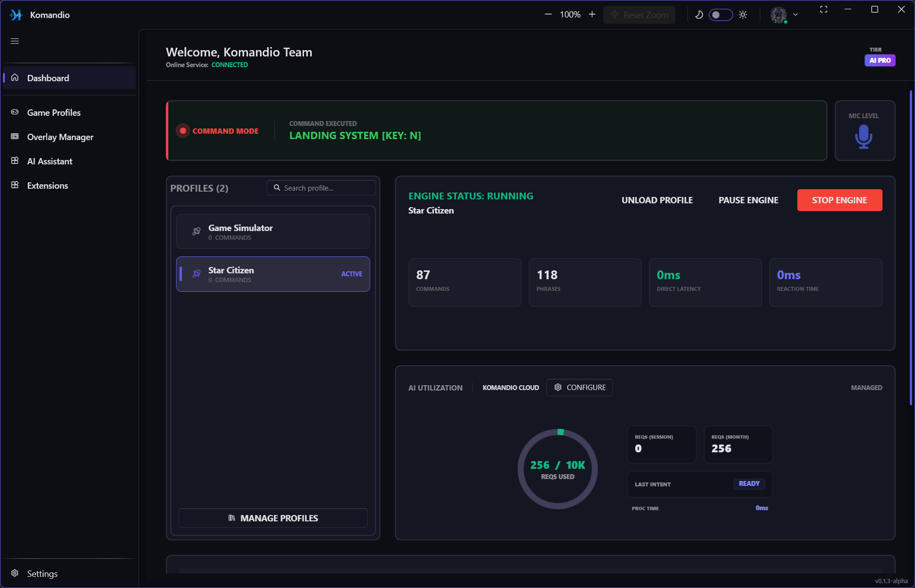Click Pause Engine

[748, 200]
